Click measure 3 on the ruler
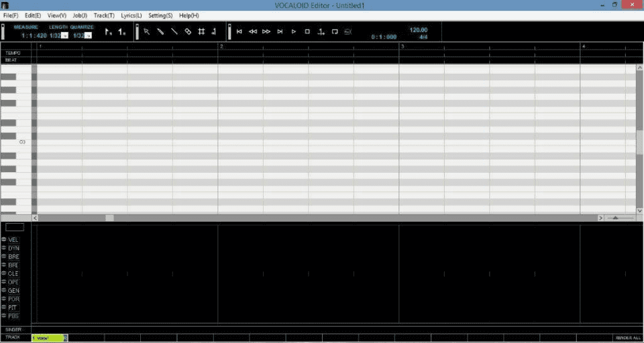This screenshot has height=343, width=644. point(402,46)
